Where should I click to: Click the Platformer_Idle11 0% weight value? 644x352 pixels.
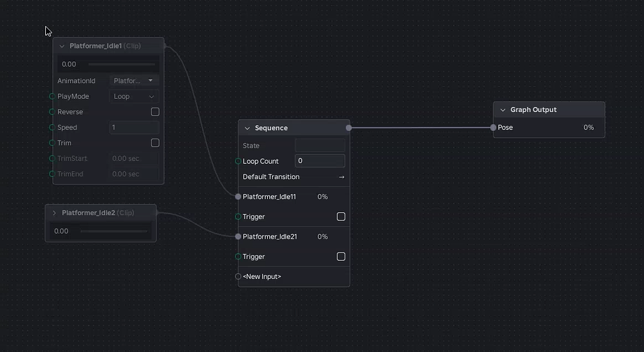click(x=323, y=196)
